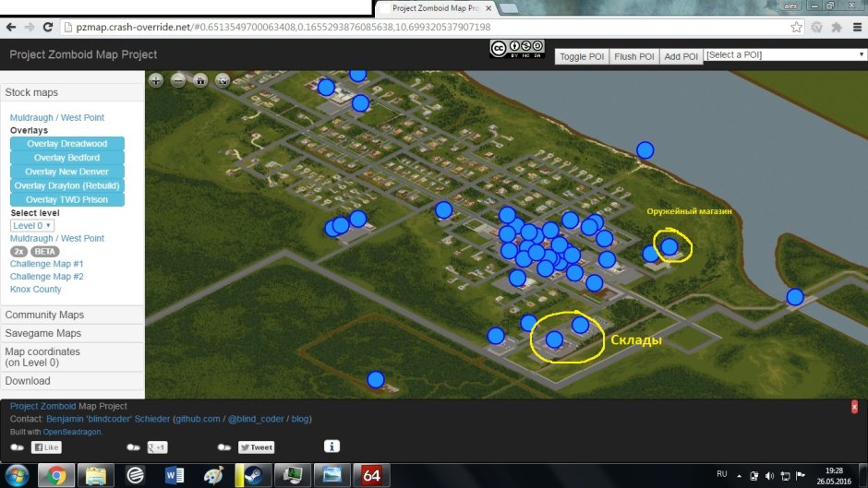Image resolution: width=868 pixels, height=488 pixels.
Task: Expand the Download section
Action: point(72,381)
